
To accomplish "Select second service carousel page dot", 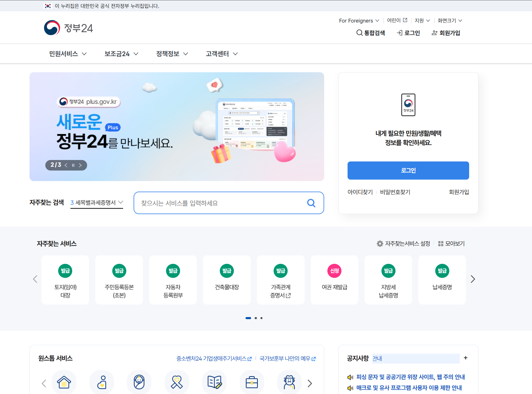I will coord(256,318).
